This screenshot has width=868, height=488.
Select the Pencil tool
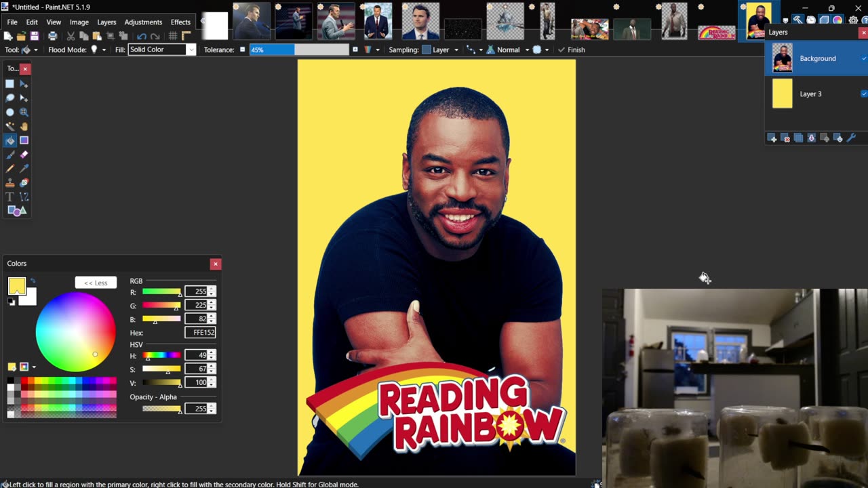9,169
